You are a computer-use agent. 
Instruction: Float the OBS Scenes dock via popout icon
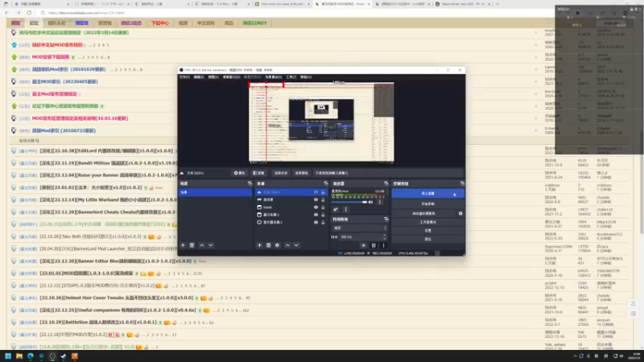coord(250,183)
